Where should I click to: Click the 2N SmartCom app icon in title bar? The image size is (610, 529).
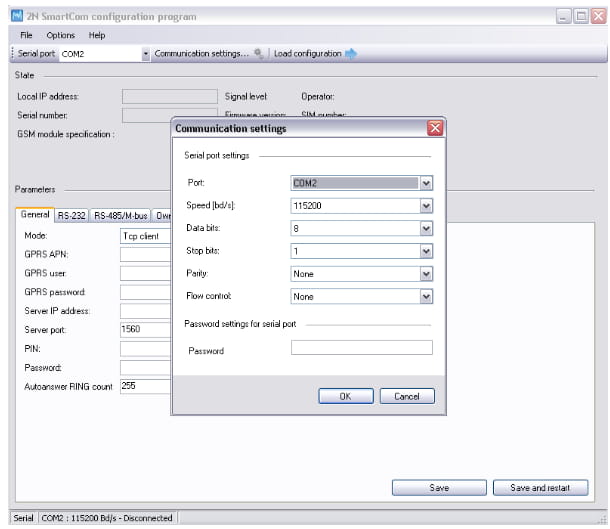point(17,16)
